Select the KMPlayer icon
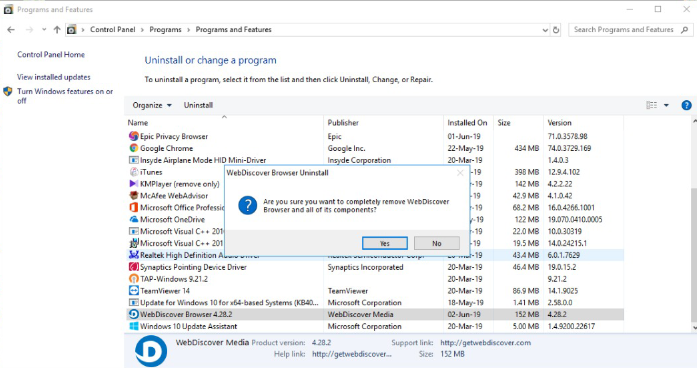Viewport: 697px width, 368px height. (x=134, y=184)
